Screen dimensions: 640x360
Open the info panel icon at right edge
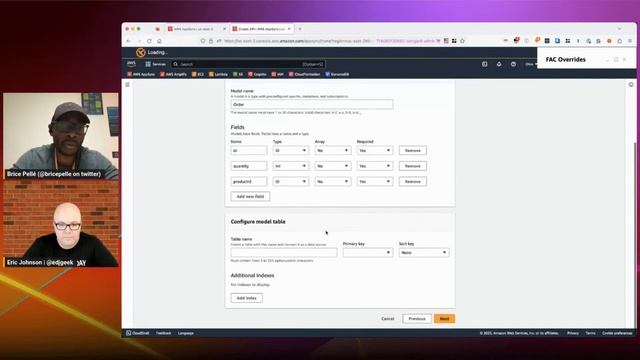(631, 84)
